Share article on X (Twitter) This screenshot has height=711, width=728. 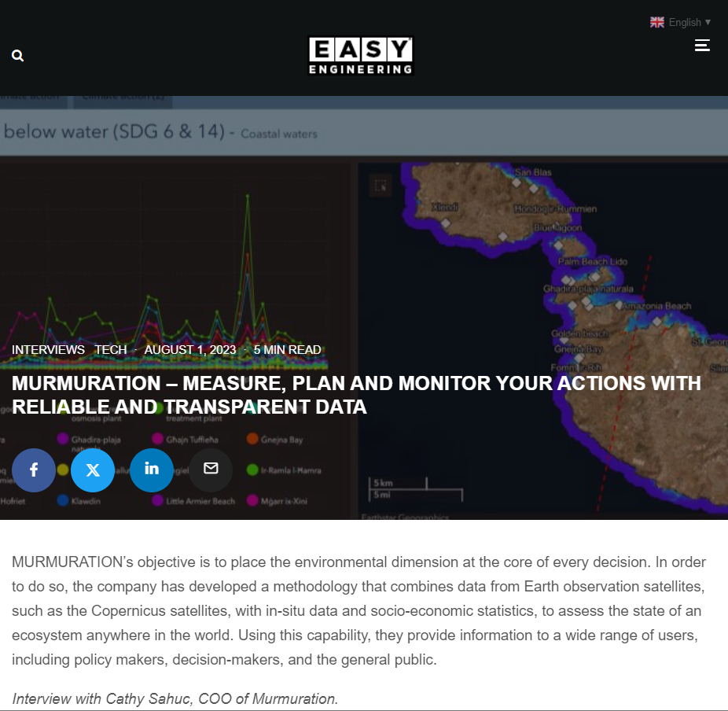pyautogui.click(x=93, y=470)
